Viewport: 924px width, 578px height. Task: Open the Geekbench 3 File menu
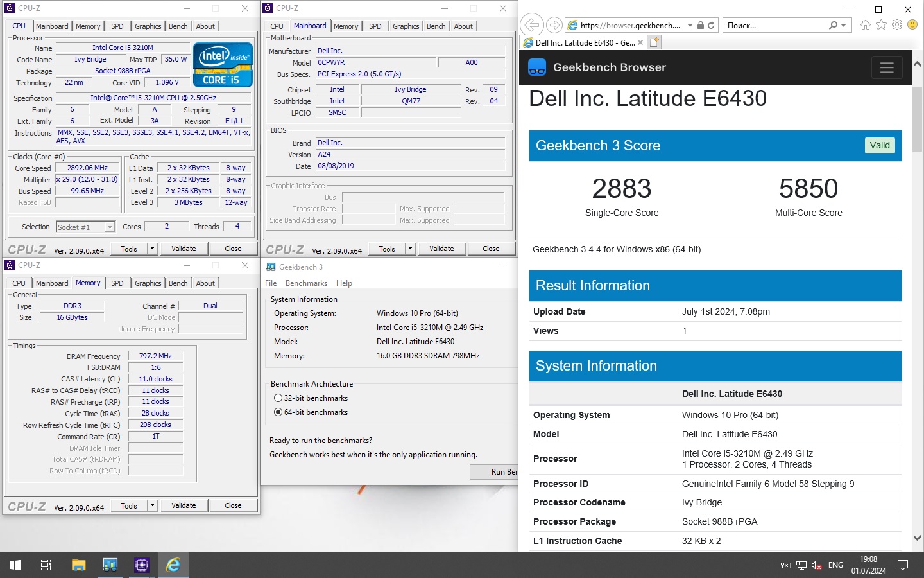click(x=271, y=283)
